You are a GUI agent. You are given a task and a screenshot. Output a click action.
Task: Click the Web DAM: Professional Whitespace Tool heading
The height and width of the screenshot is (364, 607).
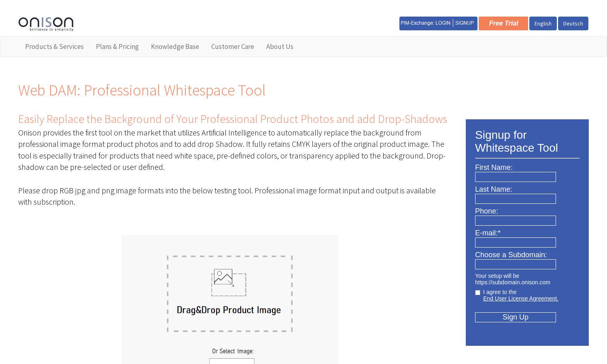pos(142,90)
